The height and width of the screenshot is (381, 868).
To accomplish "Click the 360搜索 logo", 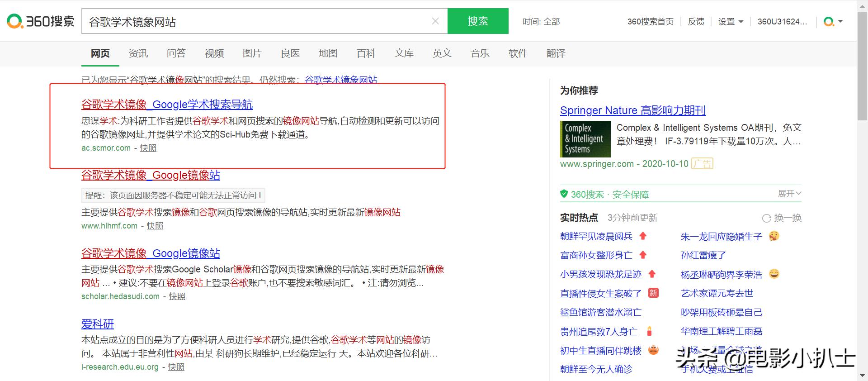I will click(x=41, y=21).
